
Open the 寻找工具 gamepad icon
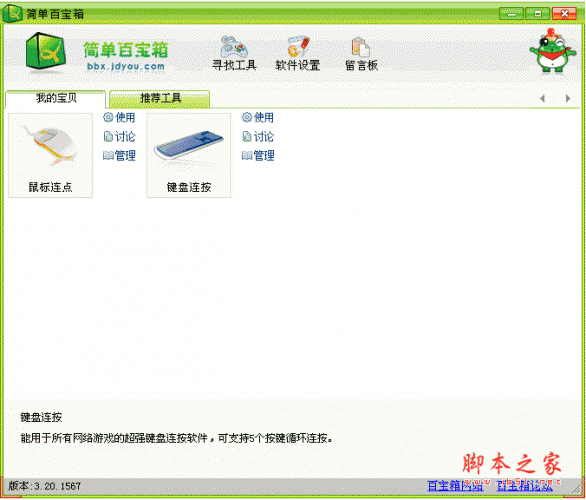pyautogui.click(x=234, y=53)
